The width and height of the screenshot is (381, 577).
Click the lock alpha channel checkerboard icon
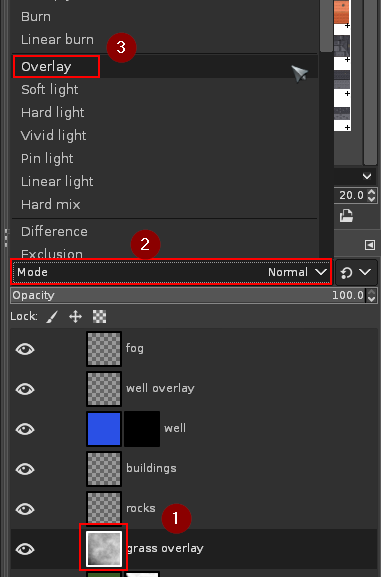[99, 316]
